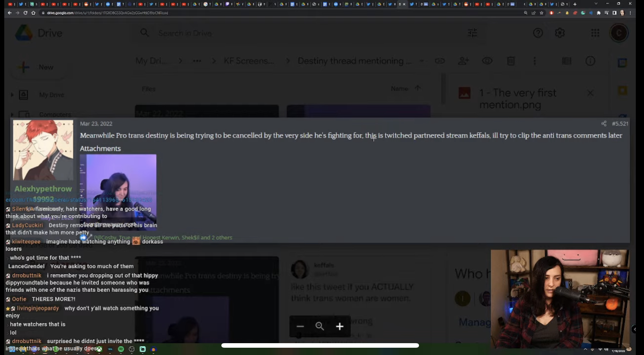The width and height of the screenshot is (644, 355).
Task: Open the Destiny thread mentioning folder dropdown
Action: pos(421,61)
